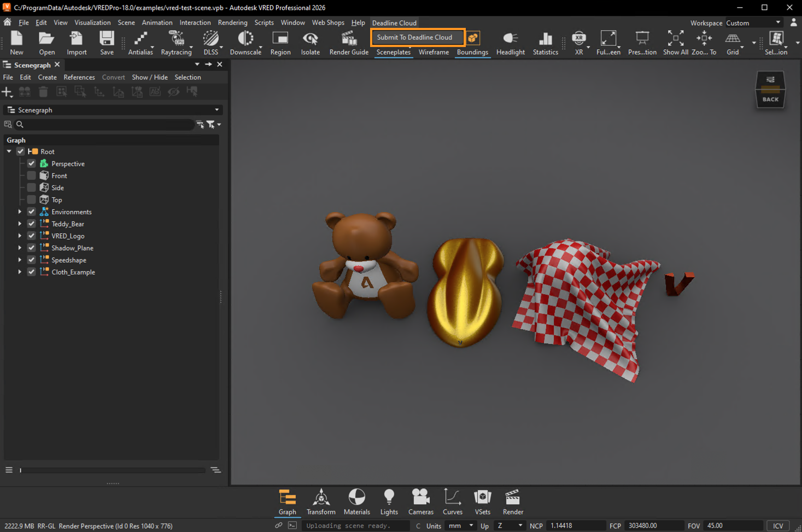802x532 pixels.
Task: Open the Visualization menu
Action: pyautogui.click(x=92, y=22)
